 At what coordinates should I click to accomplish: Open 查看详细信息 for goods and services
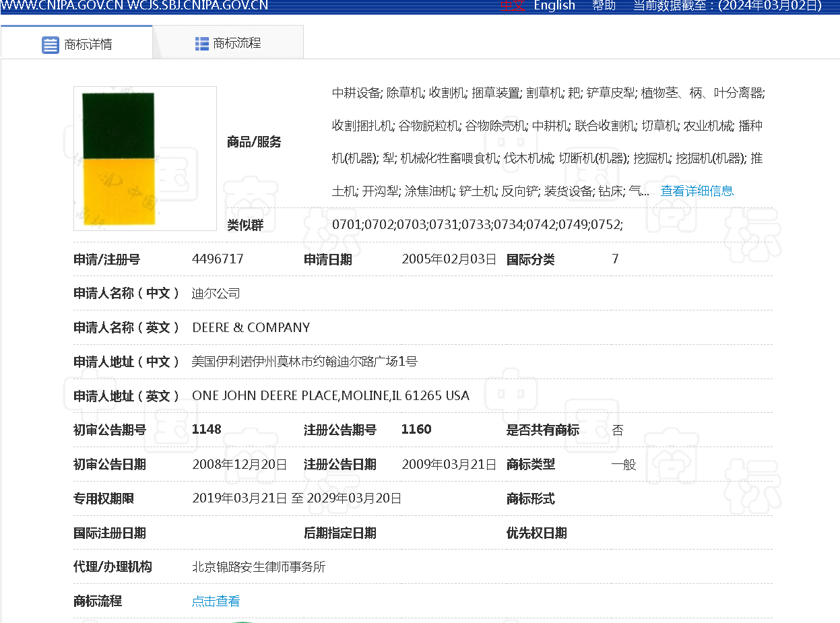pos(697,191)
